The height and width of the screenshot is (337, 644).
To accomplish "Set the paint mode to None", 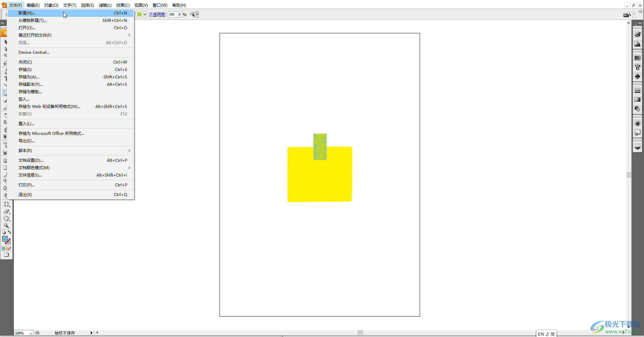I will [9, 249].
